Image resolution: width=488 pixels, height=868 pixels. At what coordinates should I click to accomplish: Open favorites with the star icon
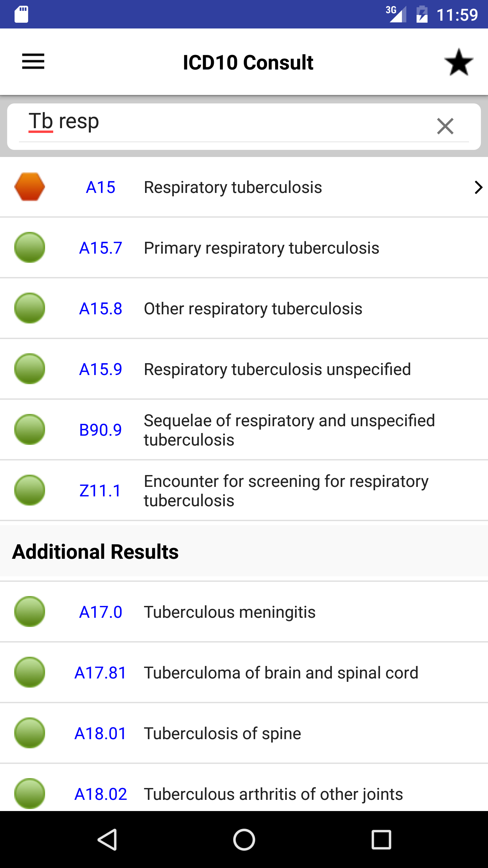click(x=459, y=62)
